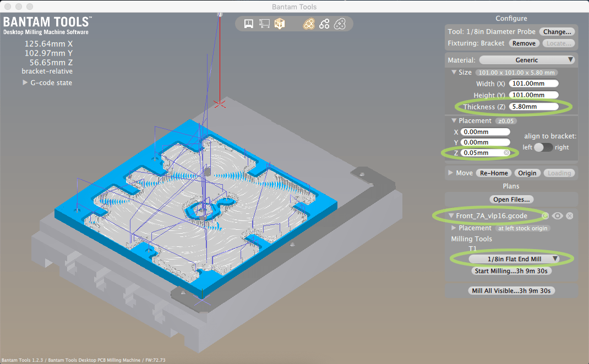589x364 pixels.
Task: Click the bracket-relative label
Action: pyautogui.click(x=47, y=71)
